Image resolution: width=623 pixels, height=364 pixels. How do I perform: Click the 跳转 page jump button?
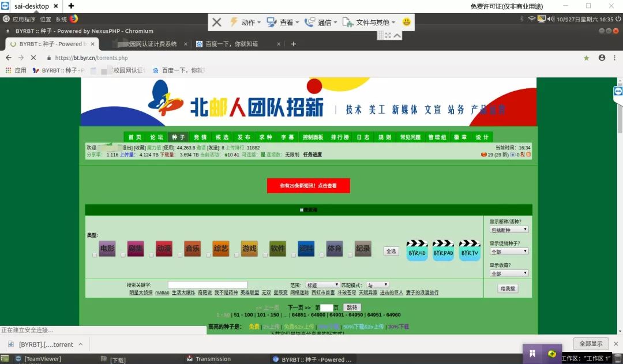[x=352, y=307]
